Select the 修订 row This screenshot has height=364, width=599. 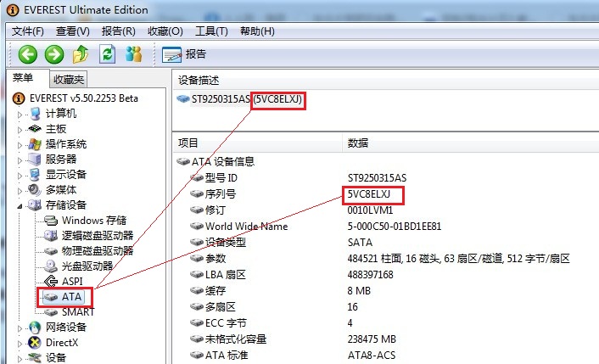(x=215, y=210)
